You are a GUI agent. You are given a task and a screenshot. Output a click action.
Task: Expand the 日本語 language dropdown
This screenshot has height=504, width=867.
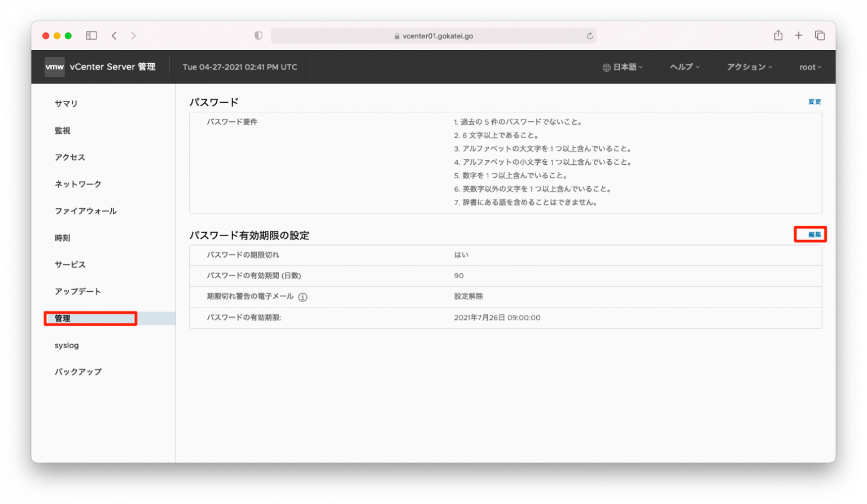coord(623,67)
